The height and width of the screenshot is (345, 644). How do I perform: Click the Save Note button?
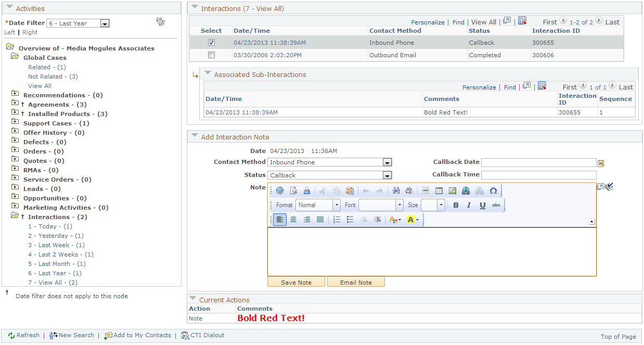[296, 282]
